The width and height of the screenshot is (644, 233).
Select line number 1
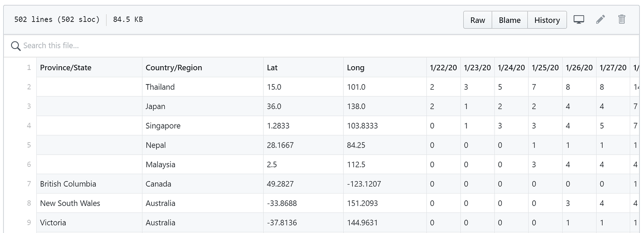coord(29,68)
